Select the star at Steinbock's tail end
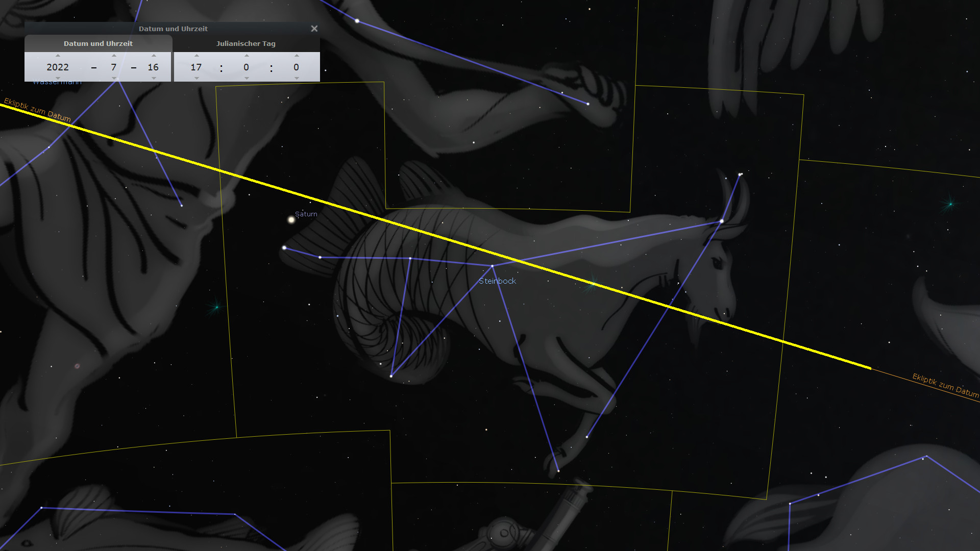The width and height of the screenshot is (980, 551). coord(284,248)
